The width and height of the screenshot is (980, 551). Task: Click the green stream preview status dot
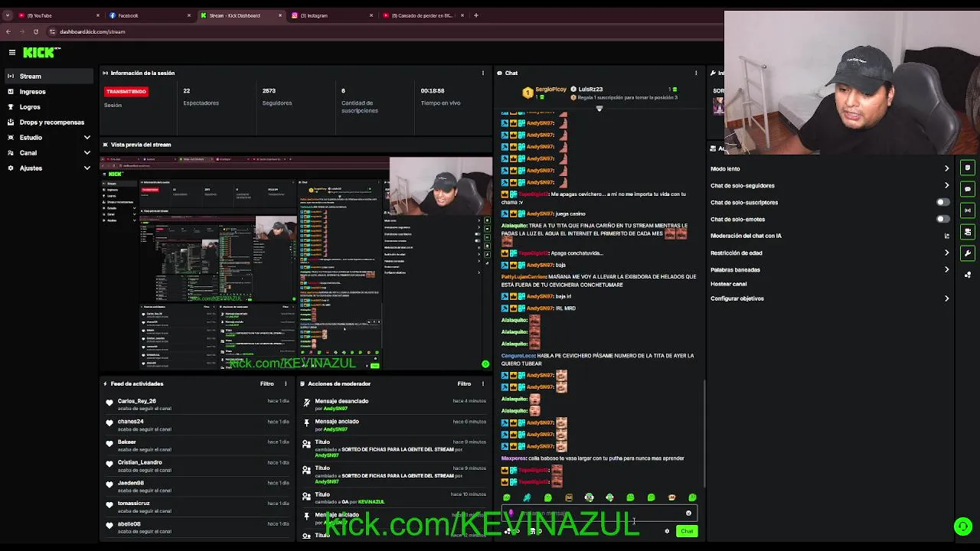(x=485, y=364)
